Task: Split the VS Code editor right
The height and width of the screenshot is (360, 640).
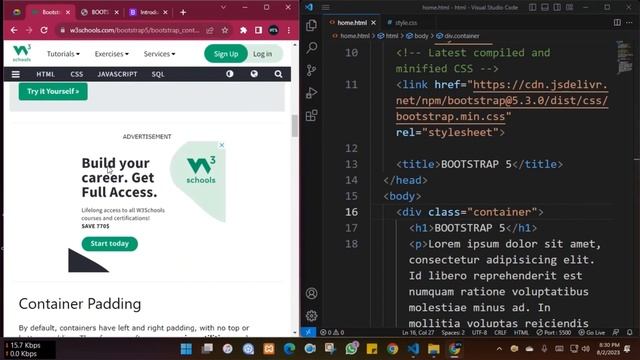Action: [x=617, y=22]
